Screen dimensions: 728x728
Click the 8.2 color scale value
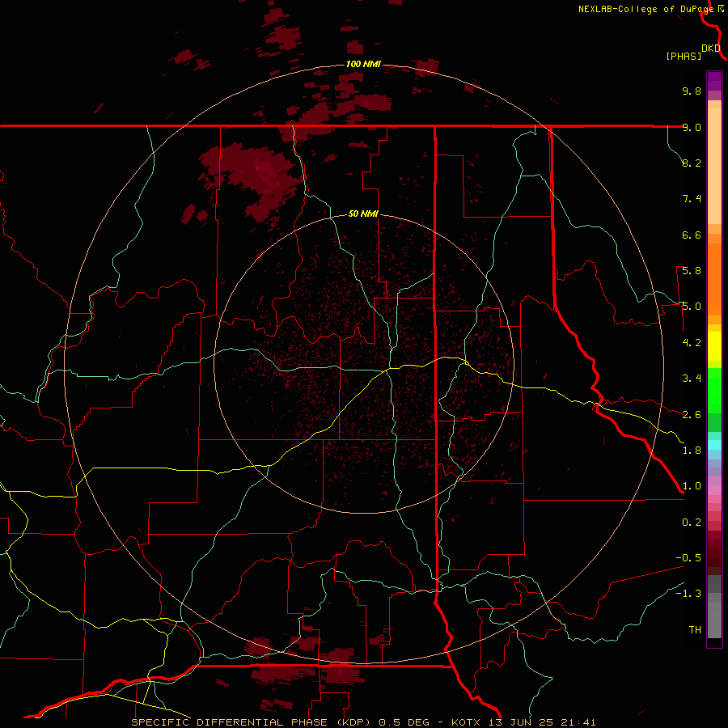[692, 163]
